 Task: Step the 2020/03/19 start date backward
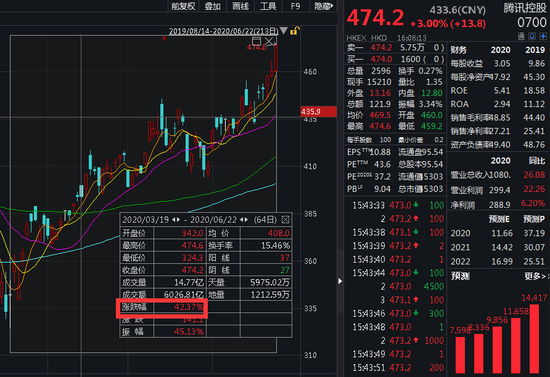(173, 220)
